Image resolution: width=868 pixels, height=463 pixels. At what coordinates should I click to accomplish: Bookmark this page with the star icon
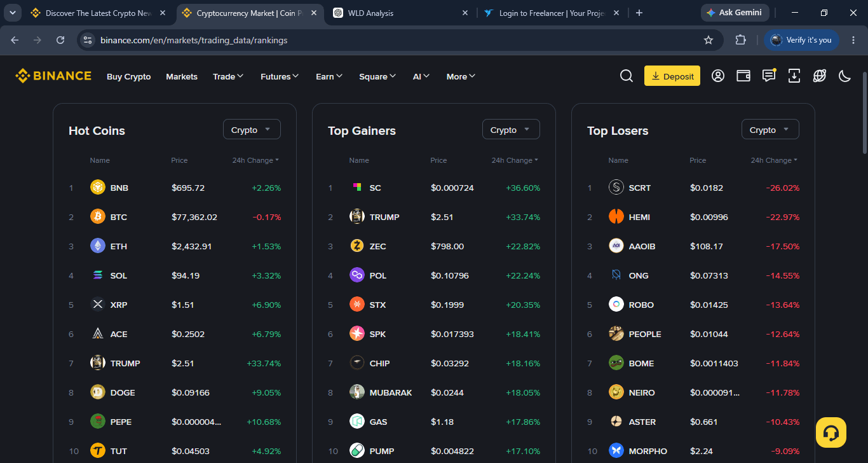point(709,40)
